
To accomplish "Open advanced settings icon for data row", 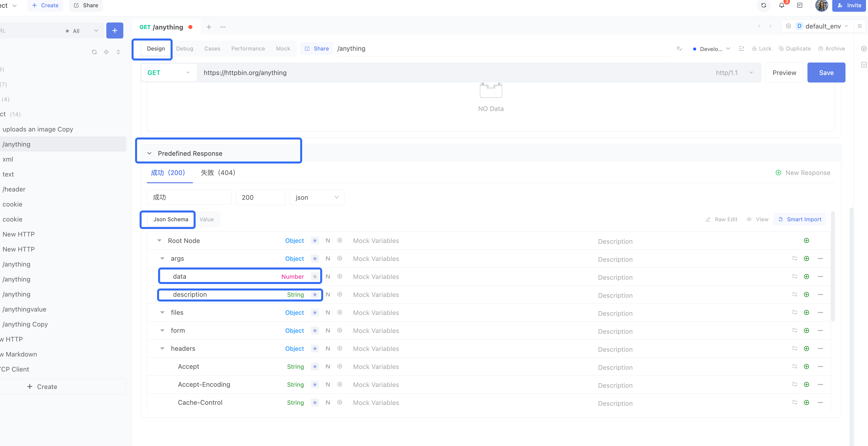I will [x=340, y=276].
